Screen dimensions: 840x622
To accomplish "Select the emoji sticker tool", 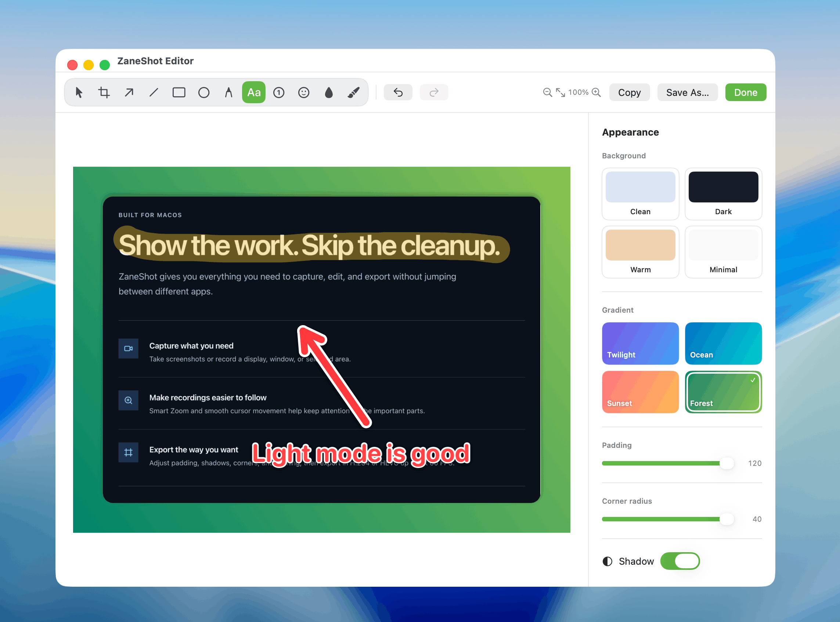I will [x=303, y=92].
